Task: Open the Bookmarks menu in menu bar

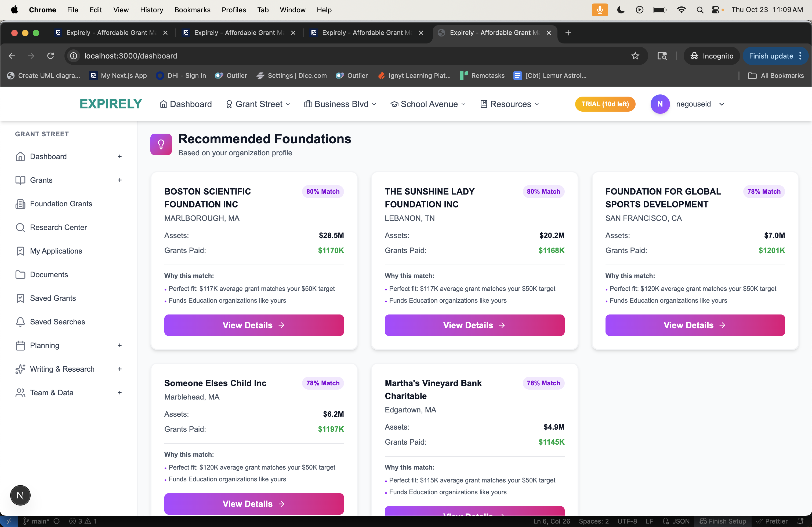Action: [192, 10]
